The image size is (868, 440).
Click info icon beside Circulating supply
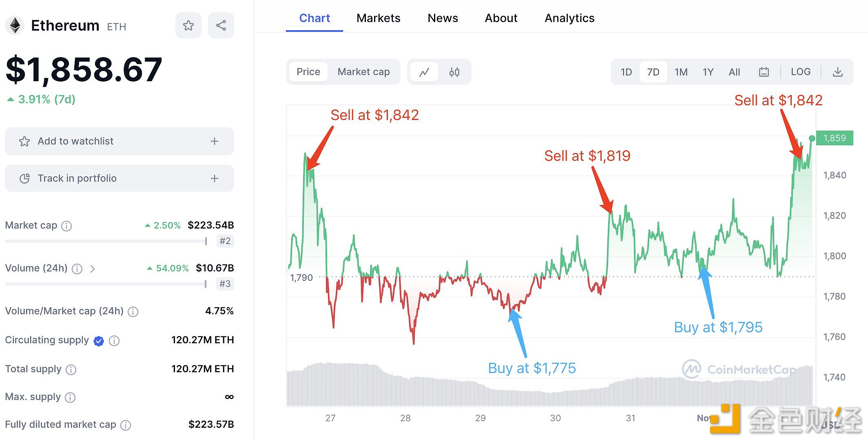(x=114, y=341)
